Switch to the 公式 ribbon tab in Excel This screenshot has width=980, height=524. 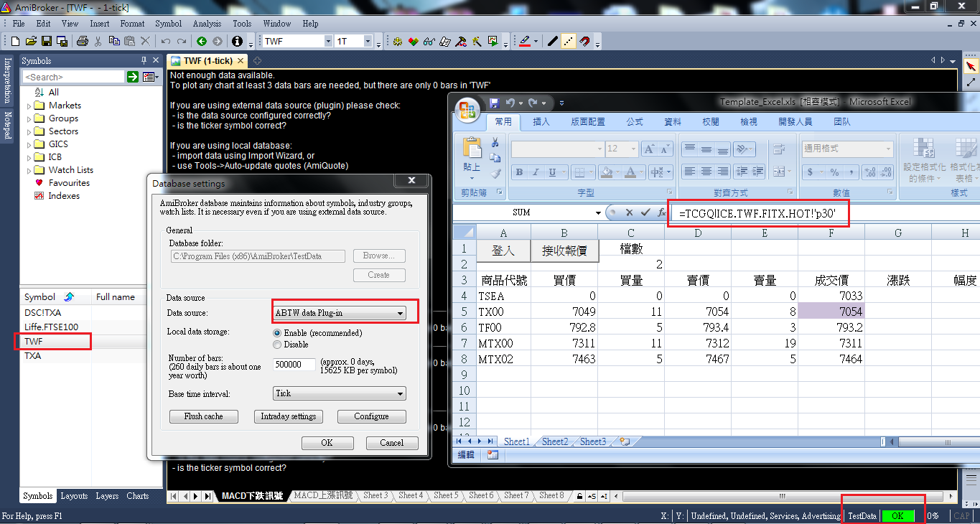[635, 122]
